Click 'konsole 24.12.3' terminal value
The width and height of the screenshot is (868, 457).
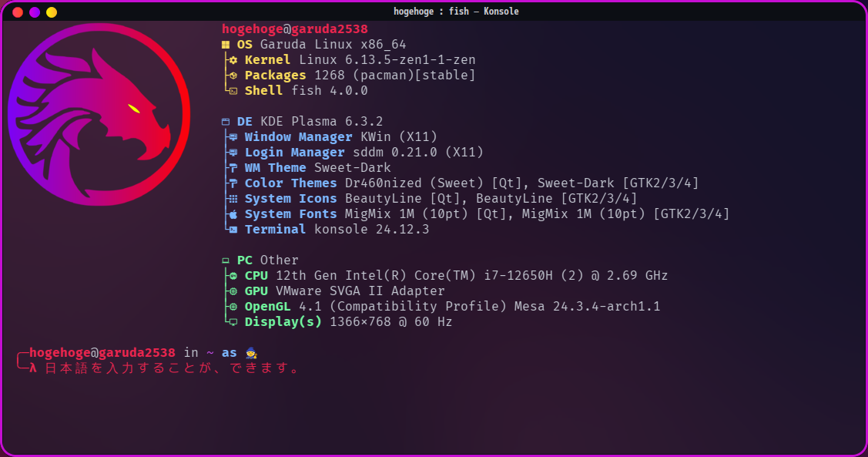click(x=371, y=230)
